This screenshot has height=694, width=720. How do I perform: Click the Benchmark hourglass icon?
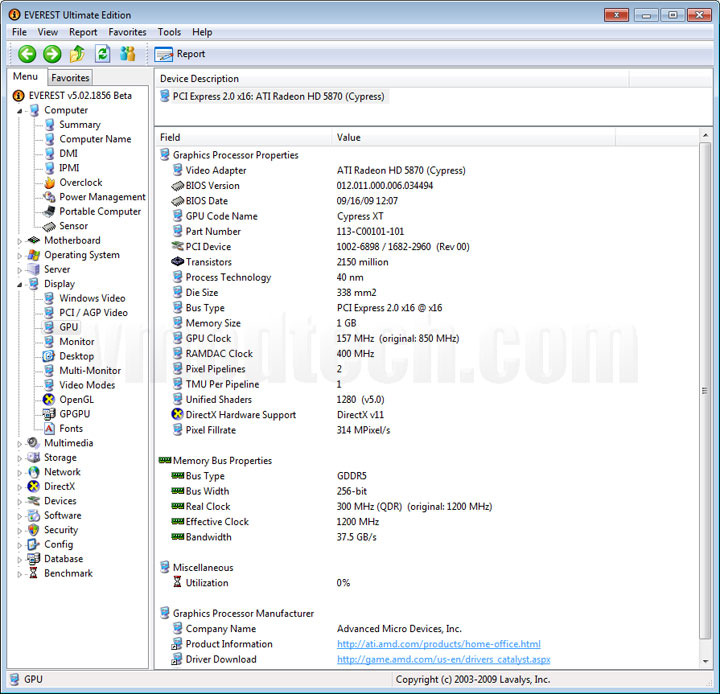[34, 573]
